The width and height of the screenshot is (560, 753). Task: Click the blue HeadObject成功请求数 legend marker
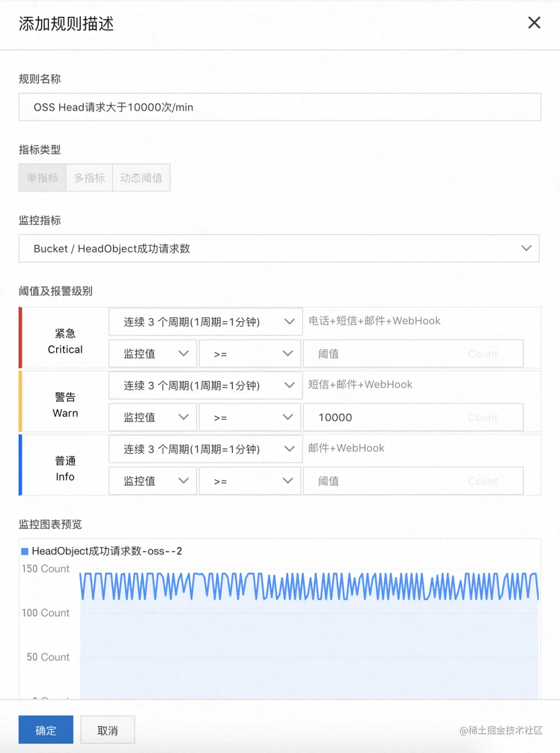(24, 551)
